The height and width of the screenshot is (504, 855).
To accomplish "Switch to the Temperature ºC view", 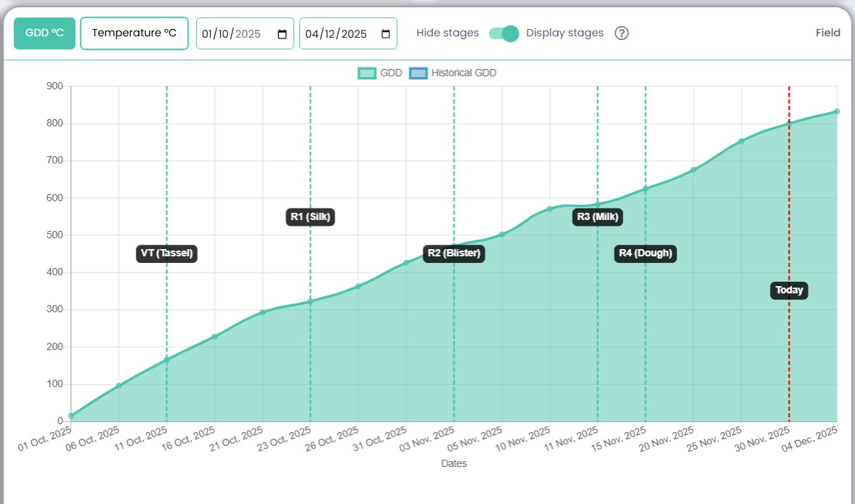I will point(134,33).
